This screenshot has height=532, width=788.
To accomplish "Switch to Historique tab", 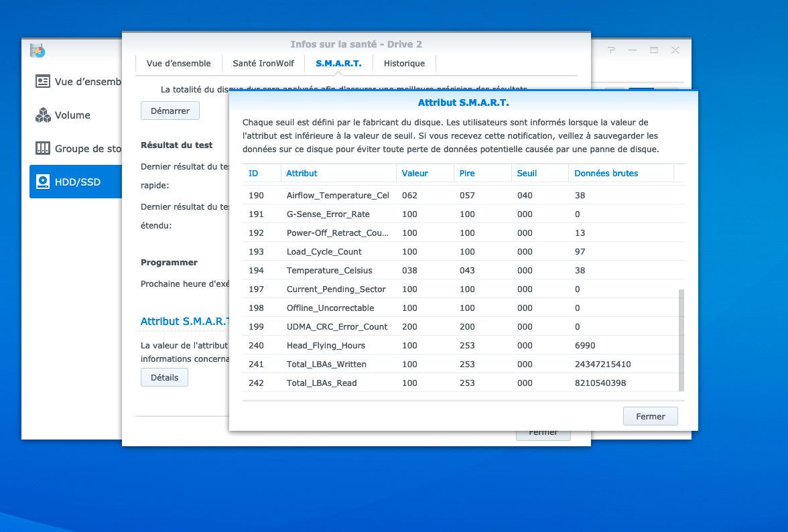I will click(405, 63).
